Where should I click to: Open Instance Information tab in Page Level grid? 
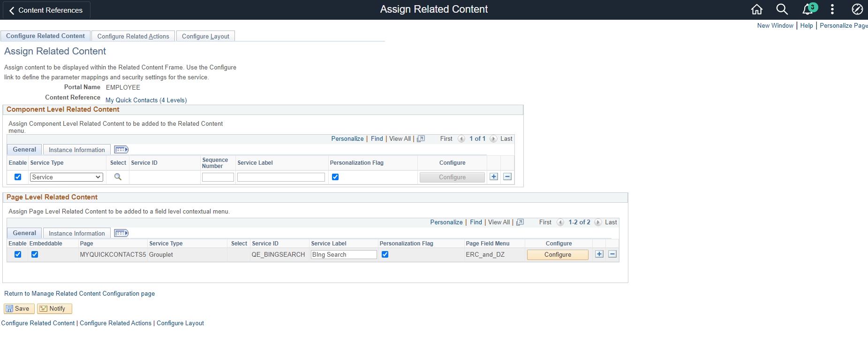click(77, 233)
